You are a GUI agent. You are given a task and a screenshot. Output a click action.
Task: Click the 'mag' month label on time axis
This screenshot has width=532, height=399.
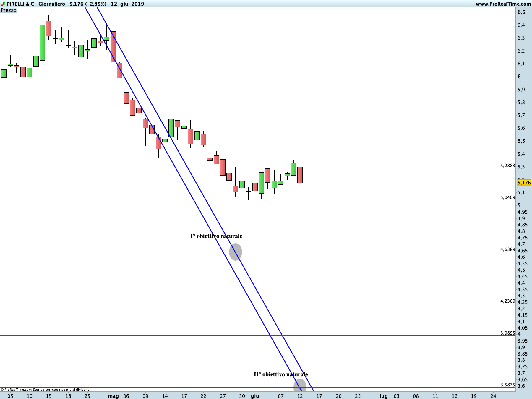pyautogui.click(x=113, y=396)
